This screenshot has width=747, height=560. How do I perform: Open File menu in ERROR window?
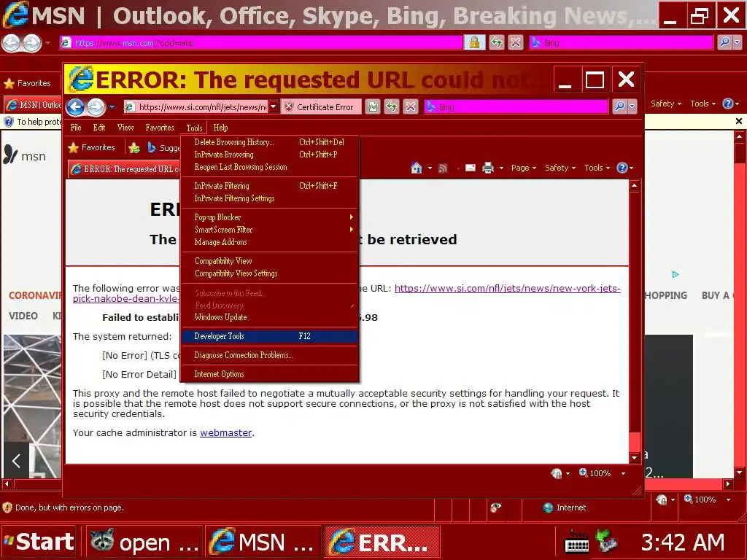(76, 128)
